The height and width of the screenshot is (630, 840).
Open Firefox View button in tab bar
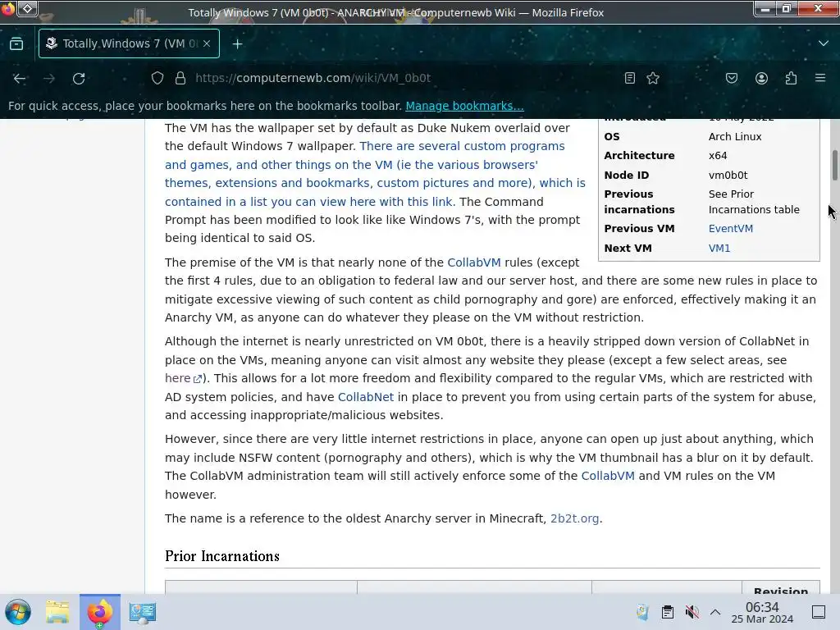tap(16, 44)
